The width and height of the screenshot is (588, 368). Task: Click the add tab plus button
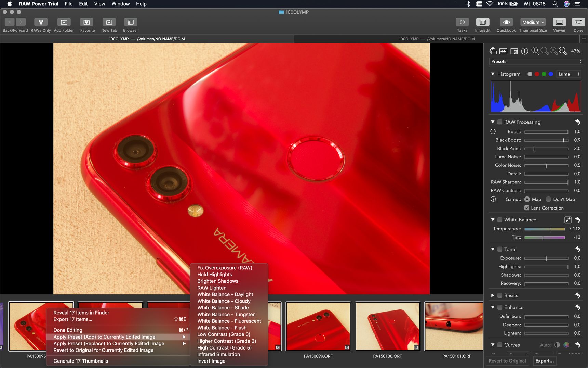[x=584, y=39]
